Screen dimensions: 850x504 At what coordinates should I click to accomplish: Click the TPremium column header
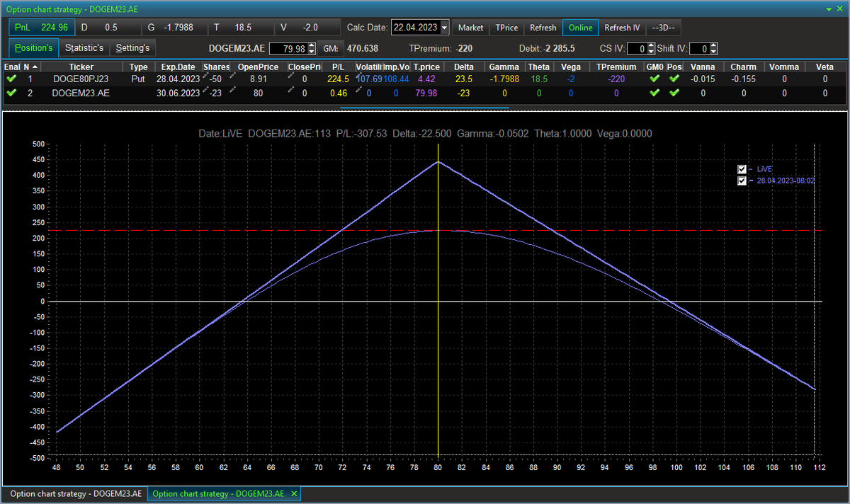pos(616,67)
